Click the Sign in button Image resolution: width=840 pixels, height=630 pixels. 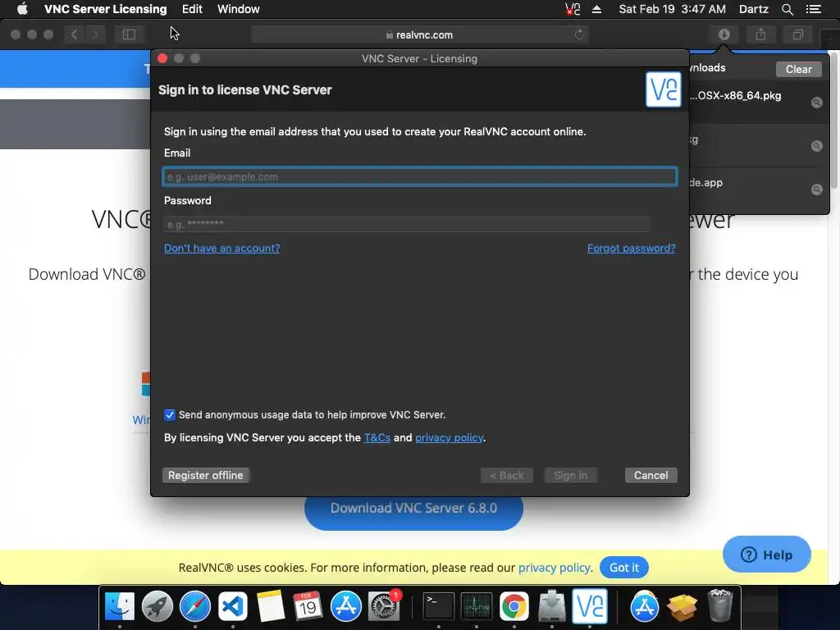[x=571, y=475]
